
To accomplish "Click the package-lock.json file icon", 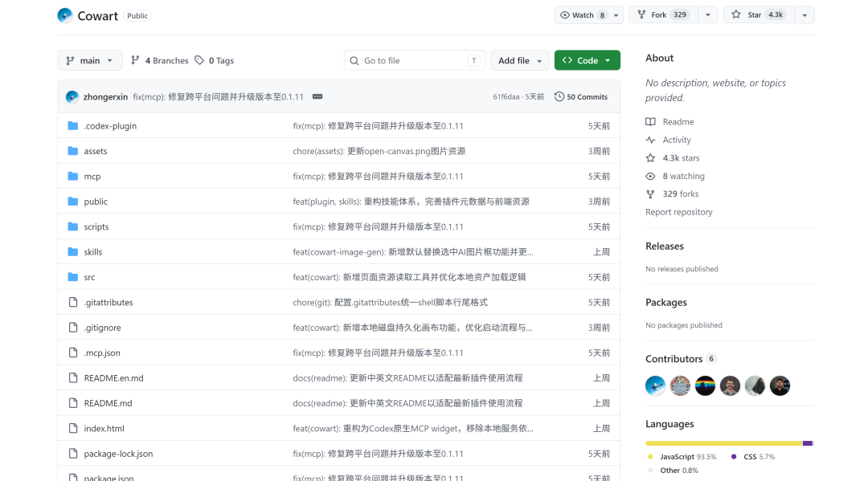I will coord(73,454).
